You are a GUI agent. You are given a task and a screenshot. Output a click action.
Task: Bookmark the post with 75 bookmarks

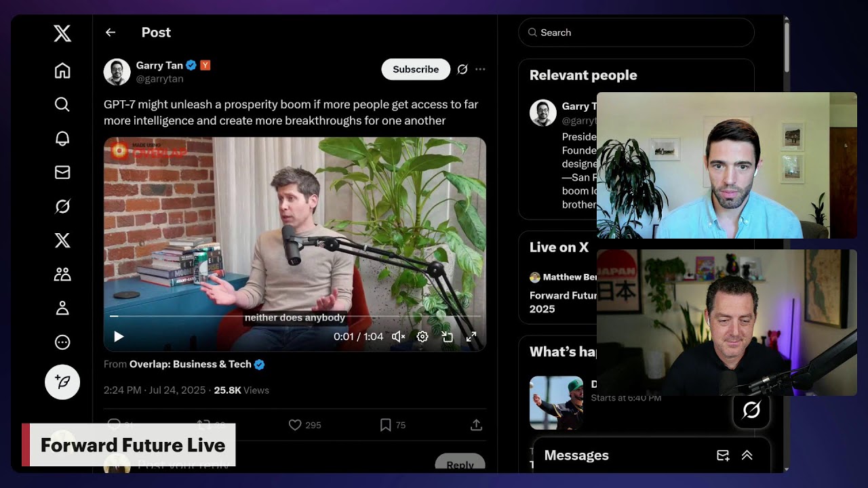(x=385, y=425)
